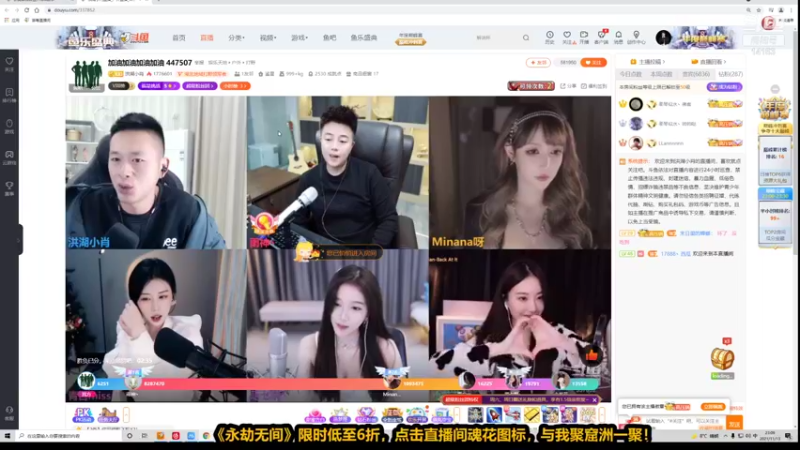
Task: Click the Windows Start button
Action: click(7, 436)
